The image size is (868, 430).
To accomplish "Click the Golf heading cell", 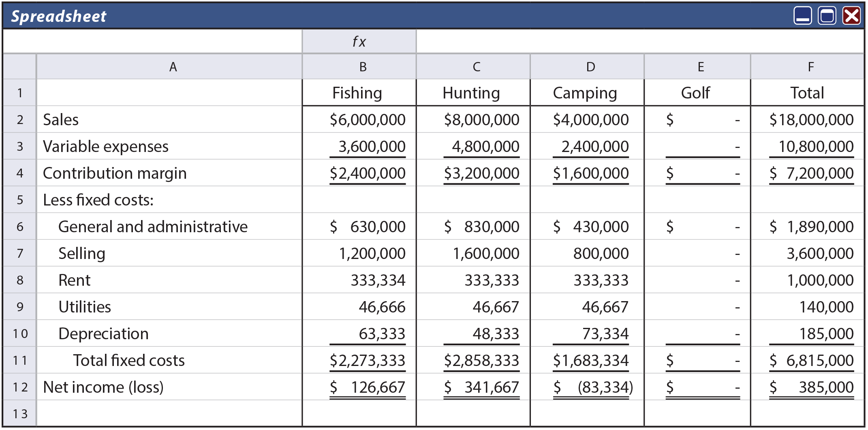I will 697,93.
